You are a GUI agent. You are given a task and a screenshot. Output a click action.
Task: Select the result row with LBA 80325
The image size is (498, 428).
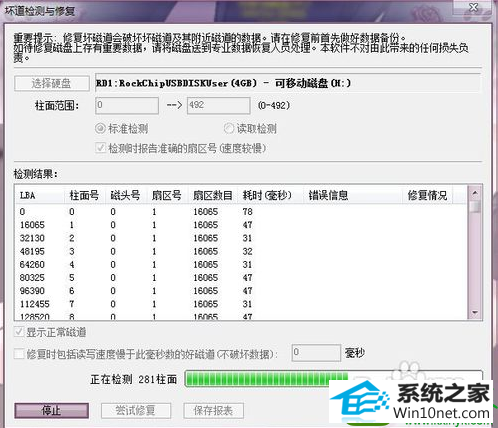click(x=241, y=278)
